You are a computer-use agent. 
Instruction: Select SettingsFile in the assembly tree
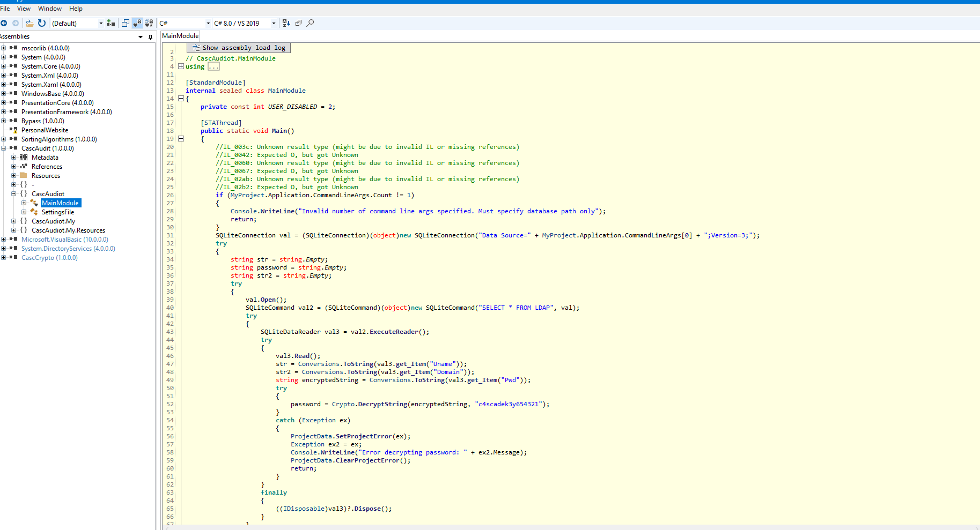58,212
